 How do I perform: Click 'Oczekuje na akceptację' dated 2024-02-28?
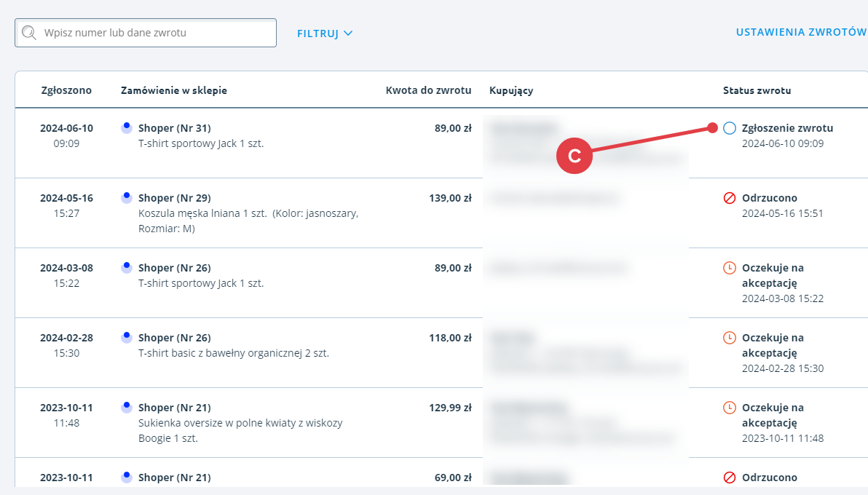tap(773, 345)
